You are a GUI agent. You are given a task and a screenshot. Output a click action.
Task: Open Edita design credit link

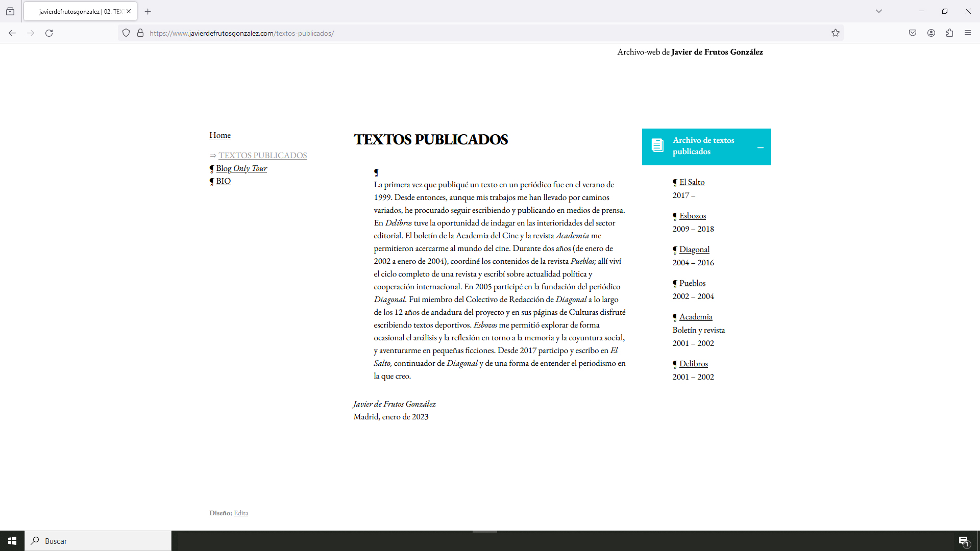pos(241,513)
